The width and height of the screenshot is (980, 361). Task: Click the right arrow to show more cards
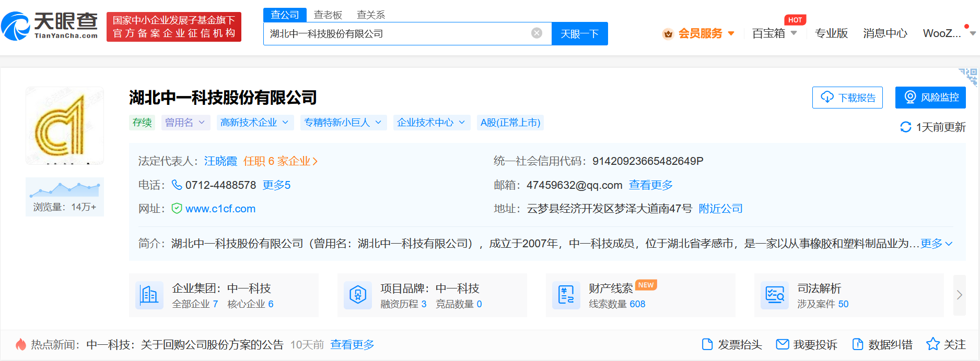[960, 295]
